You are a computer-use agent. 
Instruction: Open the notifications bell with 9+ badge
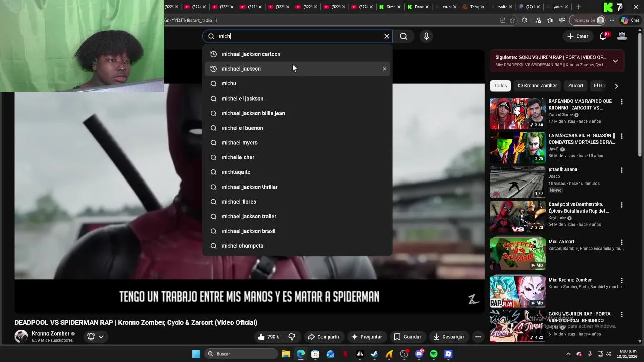[x=603, y=36]
